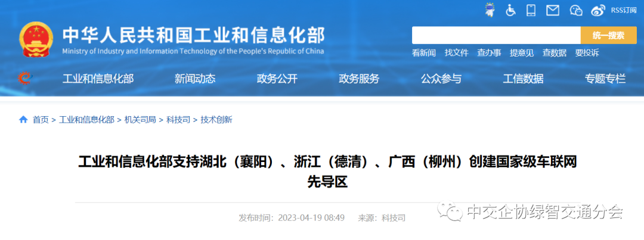Open 政务公开 navigation menu
The width and height of the screenshot is (644, 240).
pyautogui.click(x=277, y=79)
